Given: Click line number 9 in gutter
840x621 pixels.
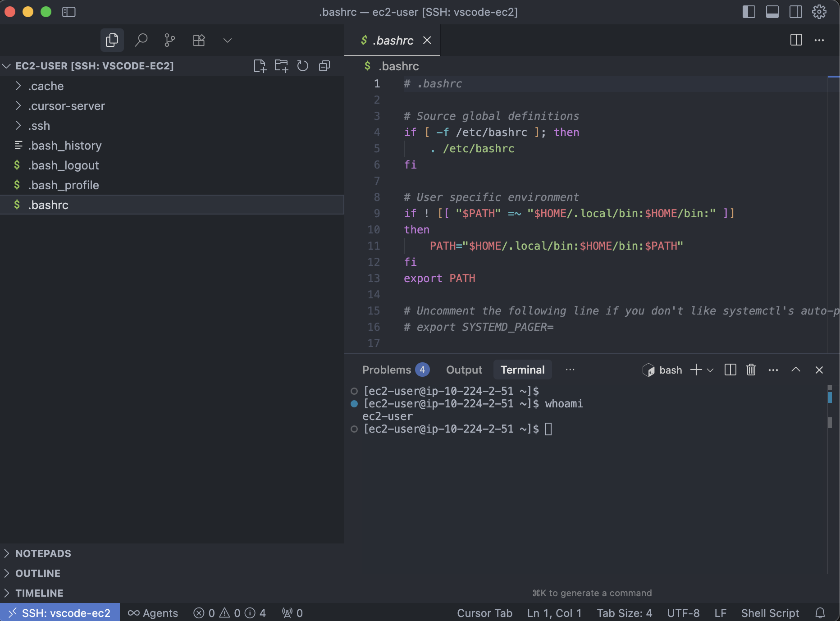Looking at the screenshot, I should pyautogui.click(x=377, y=214).
